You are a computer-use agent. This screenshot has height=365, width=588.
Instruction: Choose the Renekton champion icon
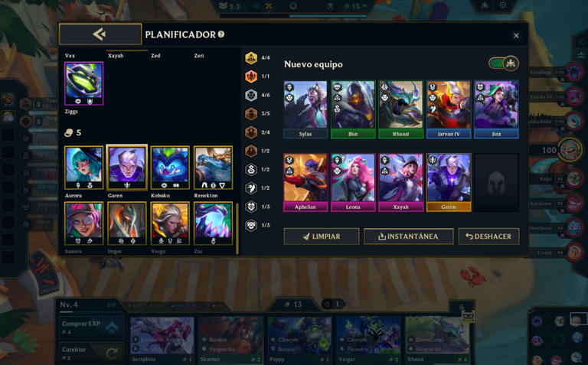(x=213, y=168)
